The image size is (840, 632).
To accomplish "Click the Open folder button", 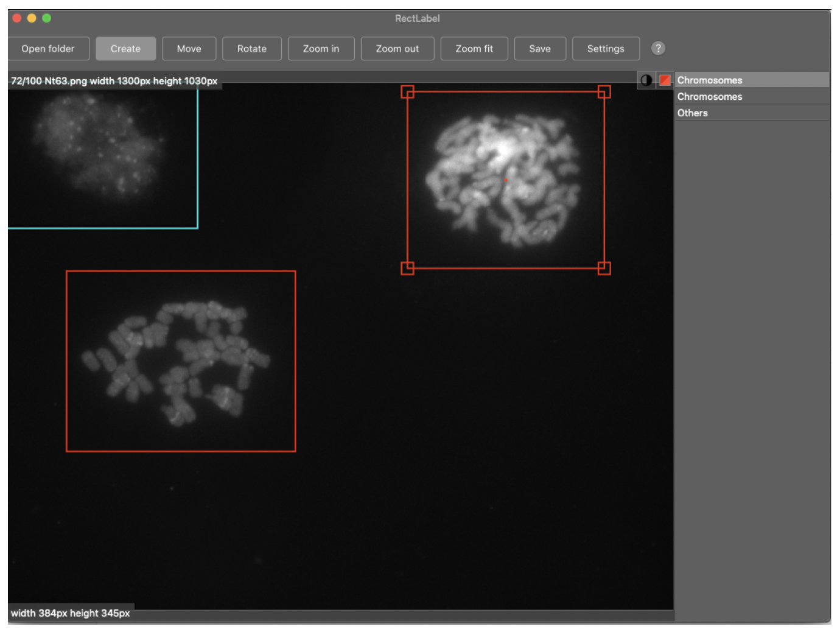I will [48, 49].
